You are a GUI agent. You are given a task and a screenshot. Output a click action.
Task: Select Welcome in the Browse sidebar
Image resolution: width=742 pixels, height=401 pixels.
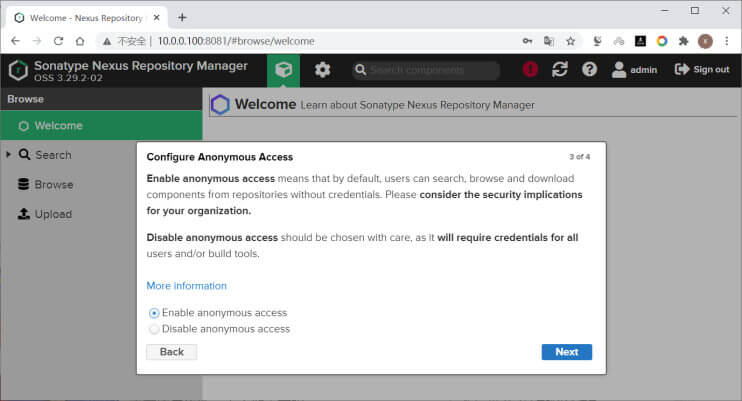pyautogui.click(x=101, y=125)
